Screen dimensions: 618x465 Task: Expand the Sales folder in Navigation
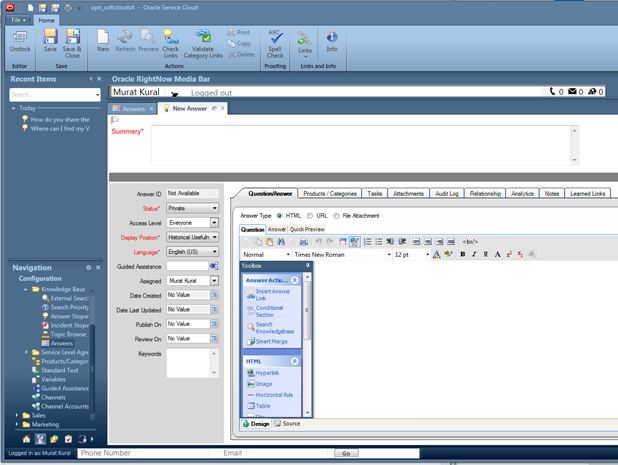coord(18,414)
